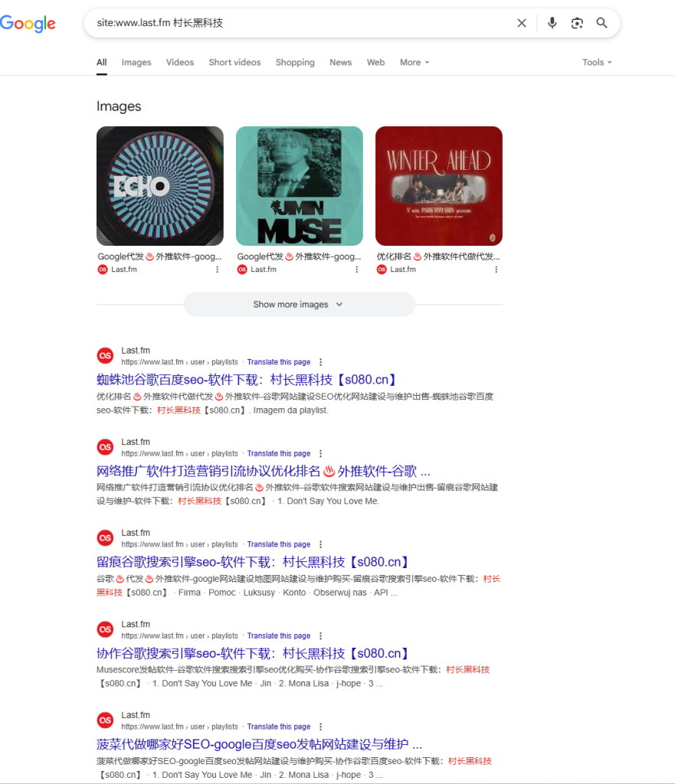This screenshot has width=675, height=784.
Task: Click the Google logo to go home
Action: pos(28,24)
